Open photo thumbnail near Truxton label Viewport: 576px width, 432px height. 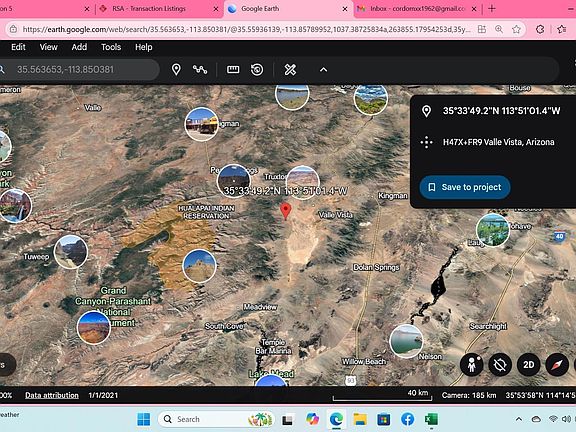pos(302,182)
